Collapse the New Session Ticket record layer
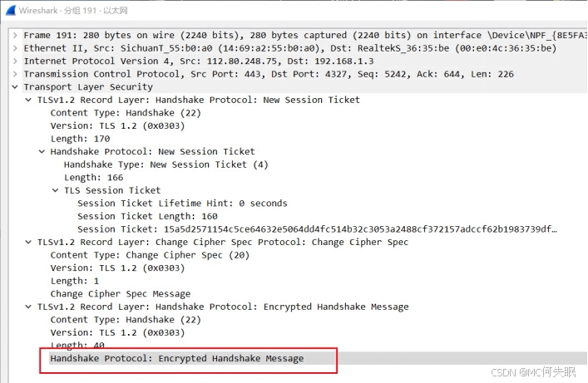Viewport: 588px width, 383px height. pos(29,100)
